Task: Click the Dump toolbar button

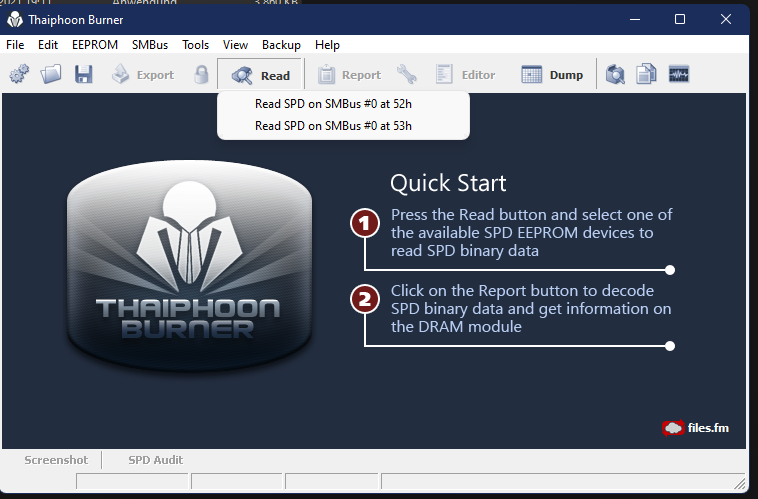Action: [x=552, y=74]
